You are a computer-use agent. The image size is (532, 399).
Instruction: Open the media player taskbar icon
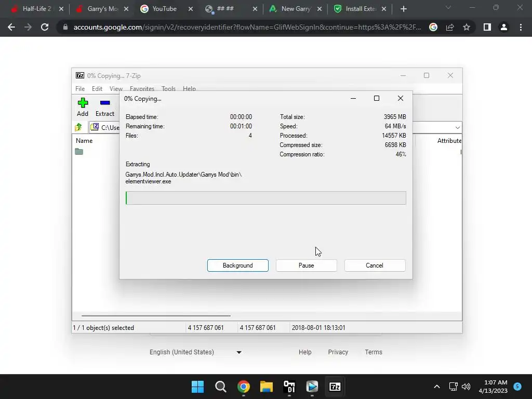[x=312, y=387]
